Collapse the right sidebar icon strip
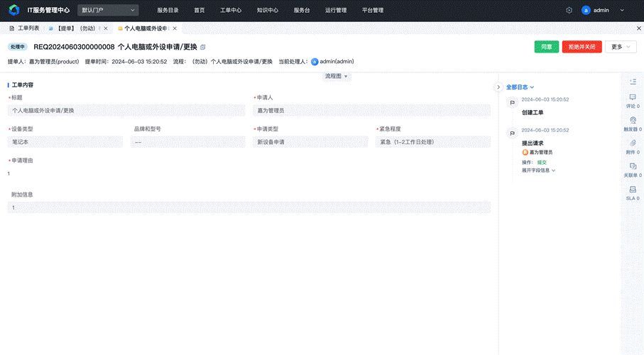Screen dimensions: 644x355 point(633,82)
